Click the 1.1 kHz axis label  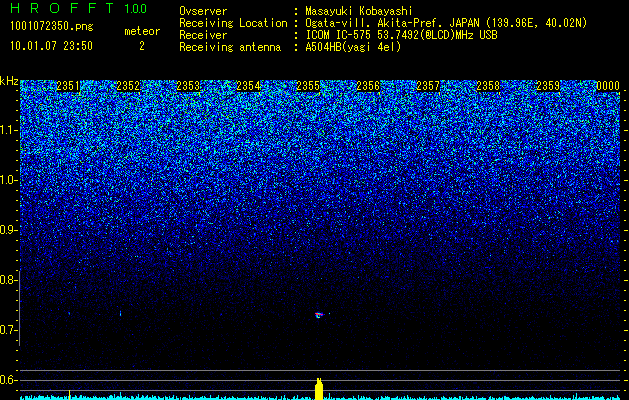(x=8, y=130)
